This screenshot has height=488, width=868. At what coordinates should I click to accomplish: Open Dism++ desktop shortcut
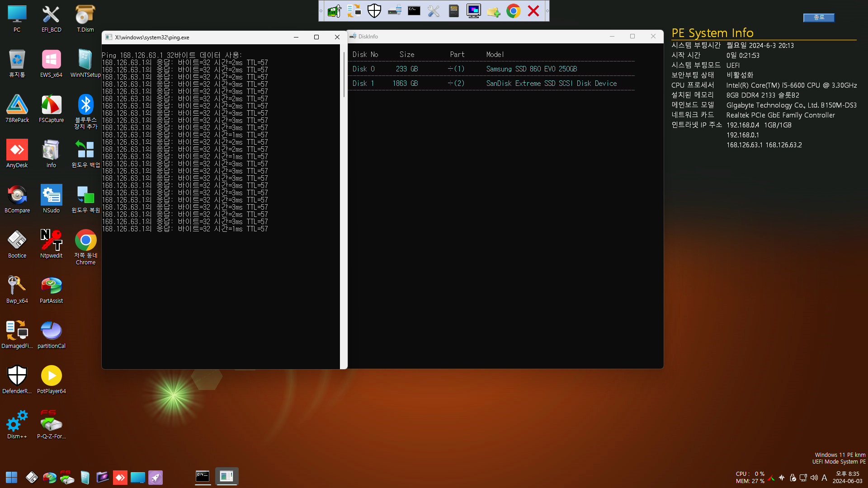coord(17,425)
